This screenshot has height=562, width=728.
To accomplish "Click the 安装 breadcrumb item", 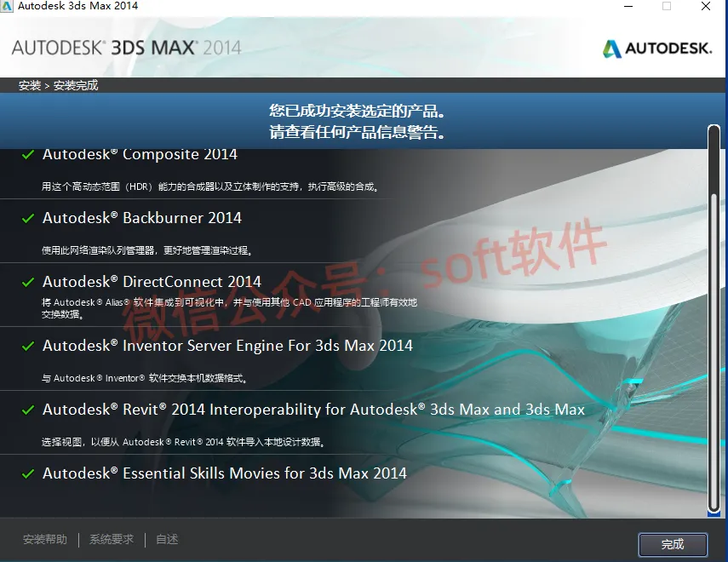I will pos(30,85).
